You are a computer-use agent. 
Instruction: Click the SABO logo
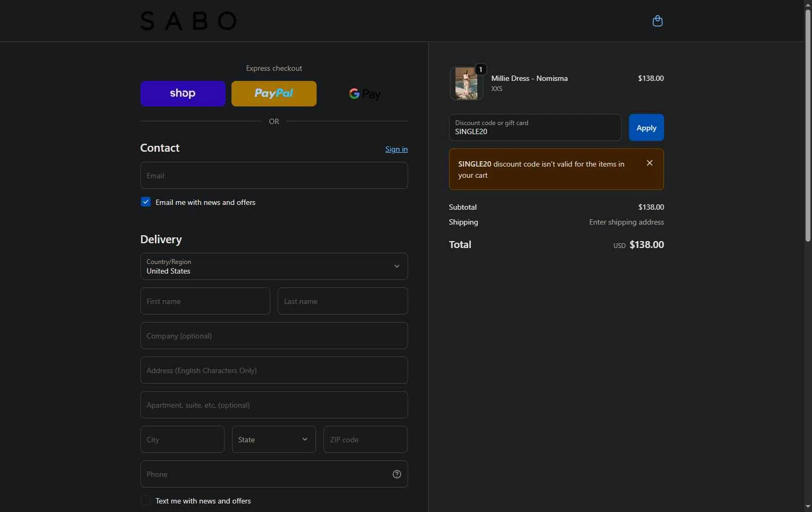(188, 21)
